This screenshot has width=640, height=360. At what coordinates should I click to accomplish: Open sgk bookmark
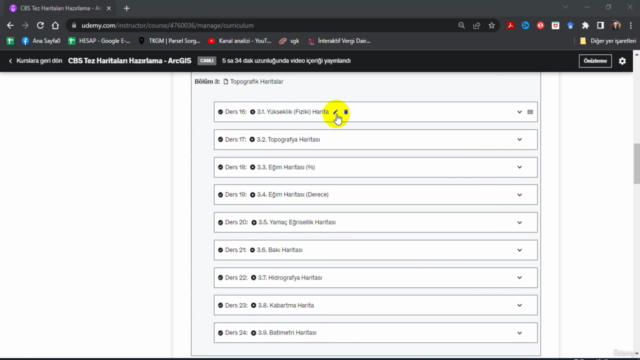coord(289,41)
